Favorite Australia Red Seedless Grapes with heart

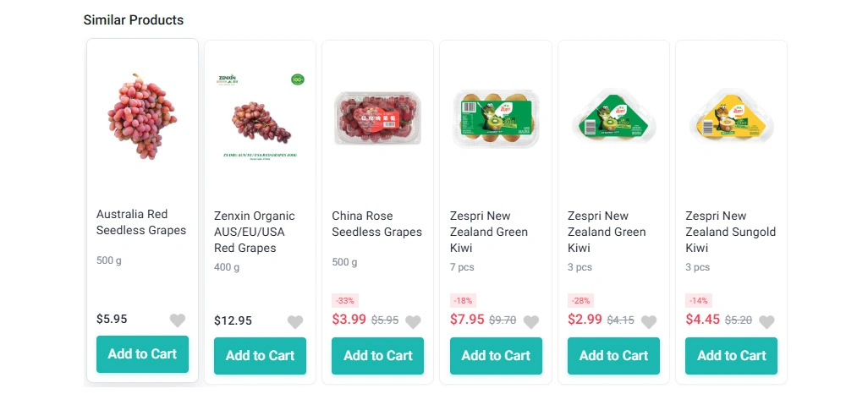[177, 320]
